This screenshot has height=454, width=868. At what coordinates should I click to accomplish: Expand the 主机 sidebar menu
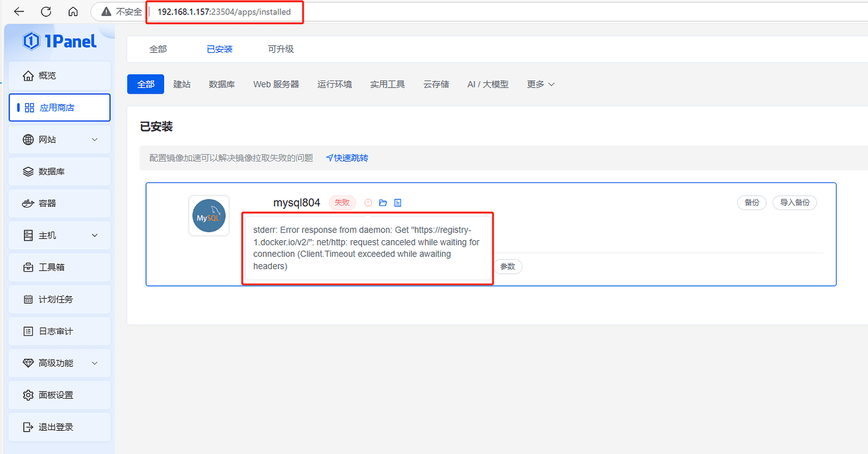(59, 235)
